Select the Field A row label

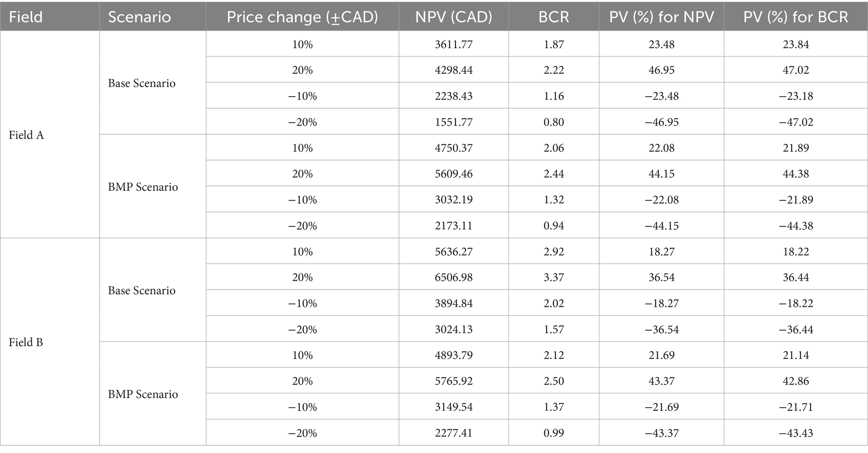point(26,135)
